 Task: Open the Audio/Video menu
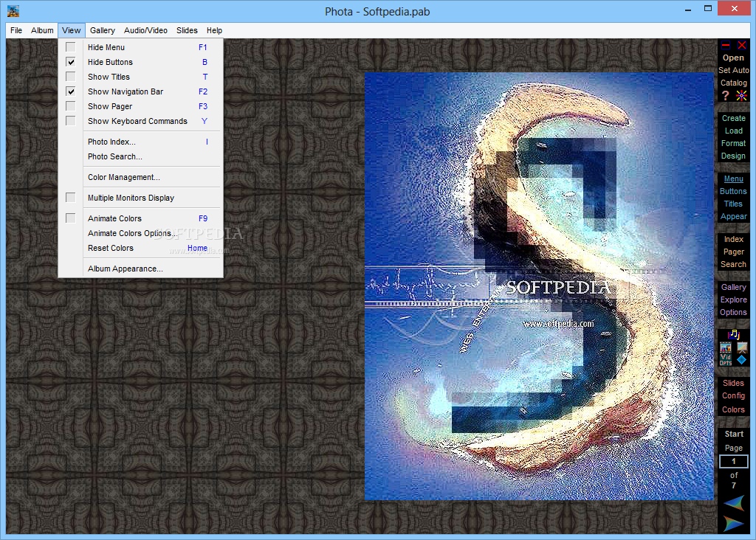click(x=145, y=30)
